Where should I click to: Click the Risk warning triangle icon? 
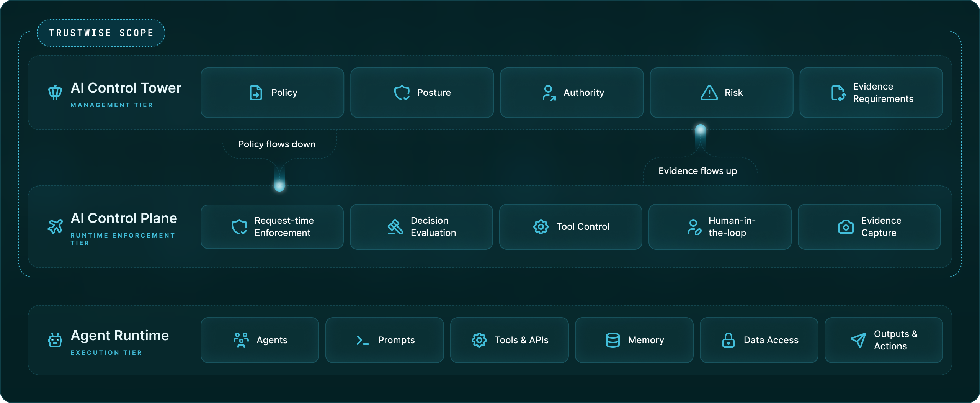709,93
